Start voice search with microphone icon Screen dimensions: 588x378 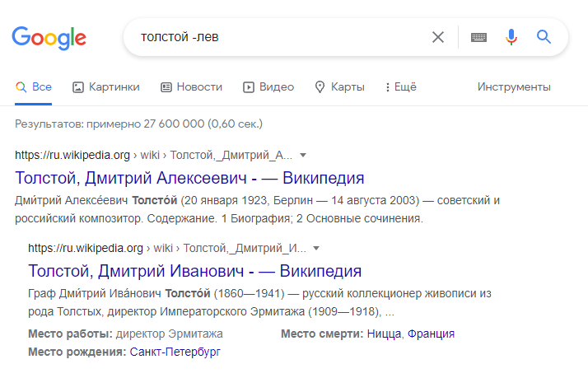(x=511, y=37)
